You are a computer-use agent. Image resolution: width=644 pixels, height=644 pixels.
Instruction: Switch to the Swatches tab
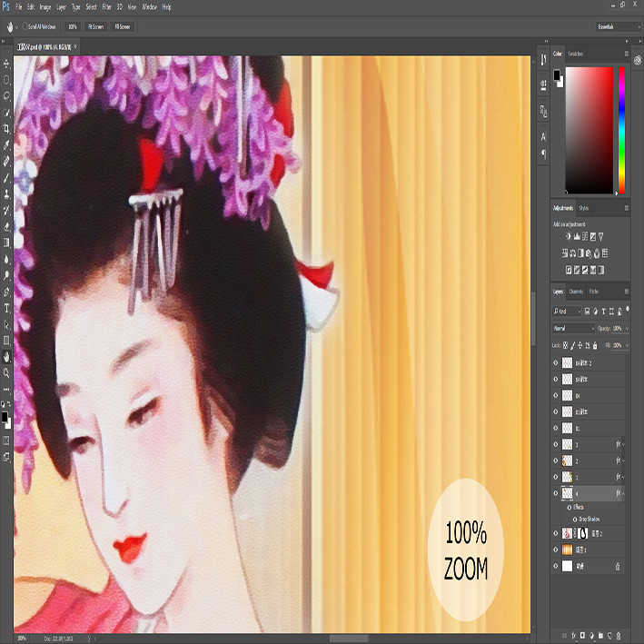click(x=575, y=54)
